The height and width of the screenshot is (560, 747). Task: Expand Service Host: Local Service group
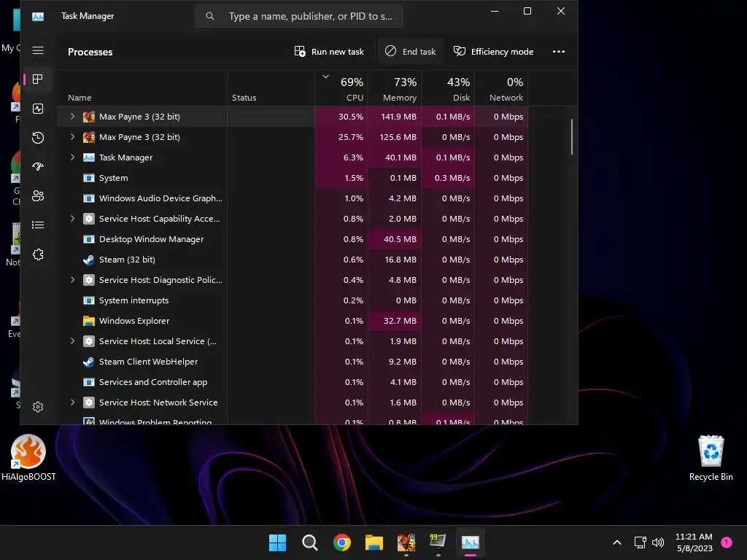[72, 341]
